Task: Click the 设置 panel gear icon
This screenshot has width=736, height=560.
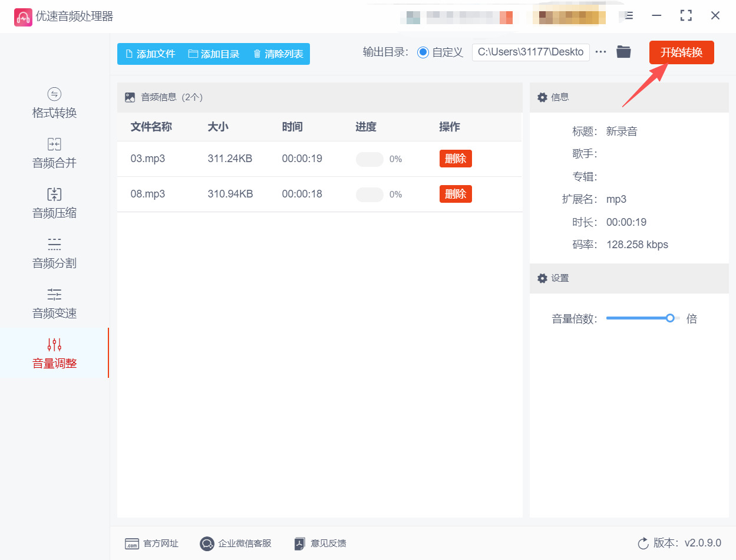Action: pos(542,278)
